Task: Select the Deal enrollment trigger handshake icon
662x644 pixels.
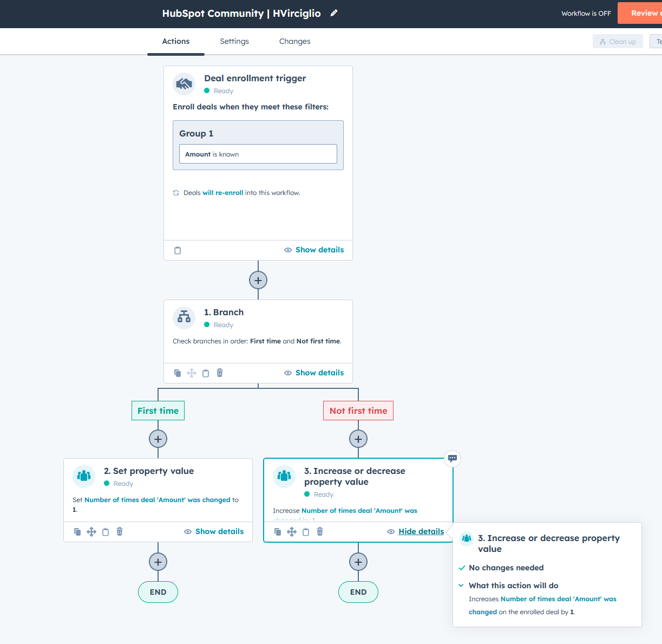Action: (x=184, y=84)
